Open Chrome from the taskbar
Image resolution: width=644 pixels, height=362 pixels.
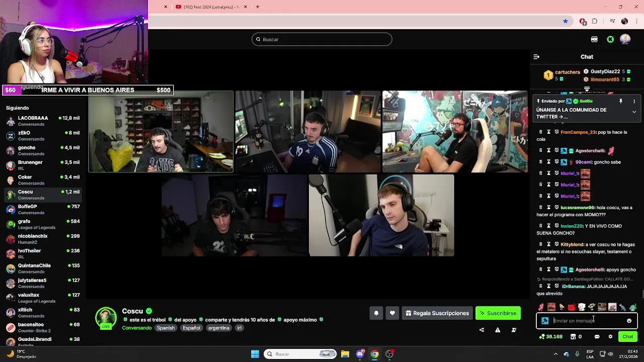tap(375, 354)
